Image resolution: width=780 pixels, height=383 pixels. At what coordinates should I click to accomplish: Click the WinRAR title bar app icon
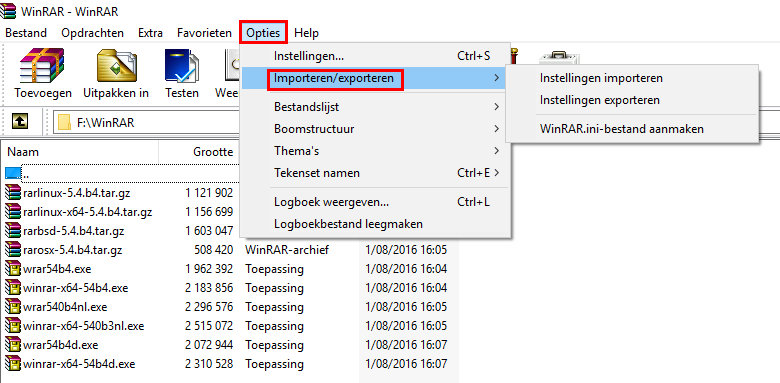click(8, 11)
